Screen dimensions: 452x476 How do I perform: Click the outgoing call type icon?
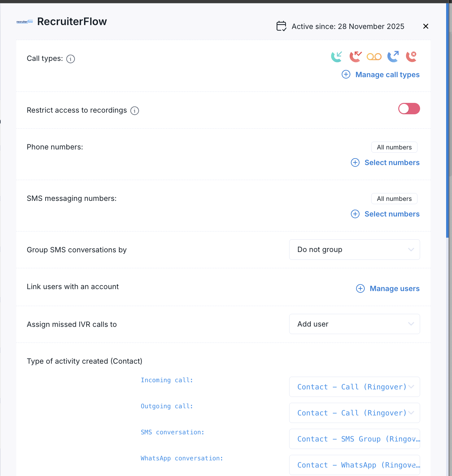coord(393,57)
